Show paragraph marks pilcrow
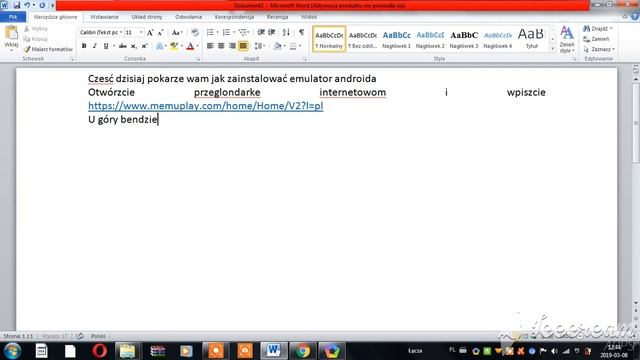This screenshot has width=640, height=360. click(302, 32)
